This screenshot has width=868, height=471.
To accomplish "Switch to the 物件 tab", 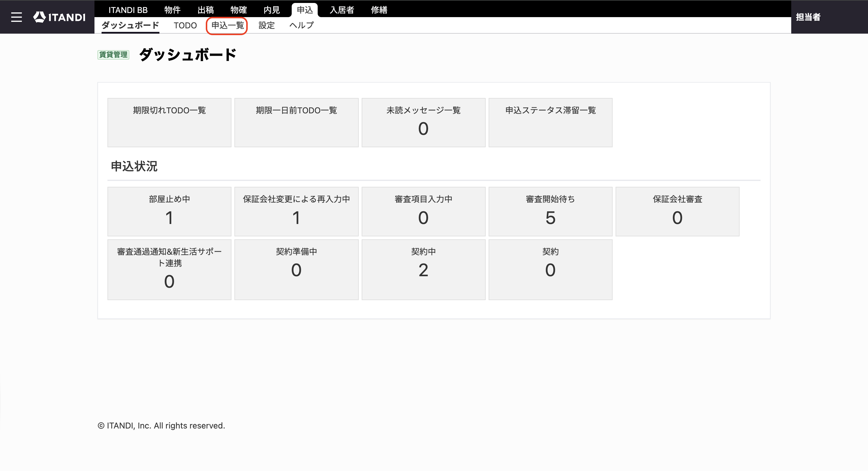I will pyautogui.click(x=172, y=10).
